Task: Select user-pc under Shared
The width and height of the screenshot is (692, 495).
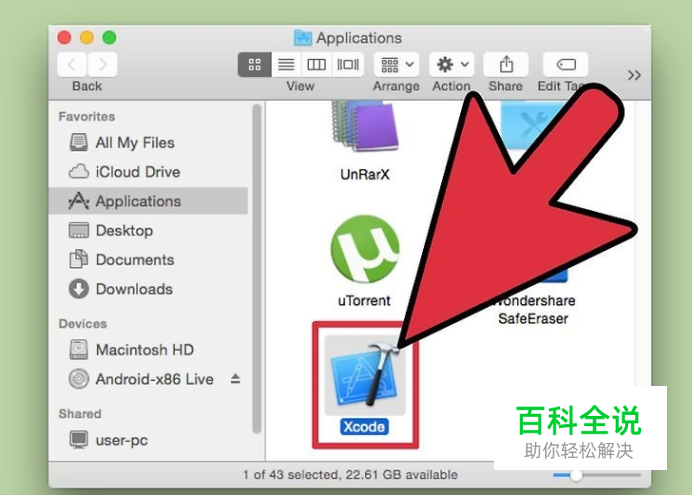Action: (148, 440)
